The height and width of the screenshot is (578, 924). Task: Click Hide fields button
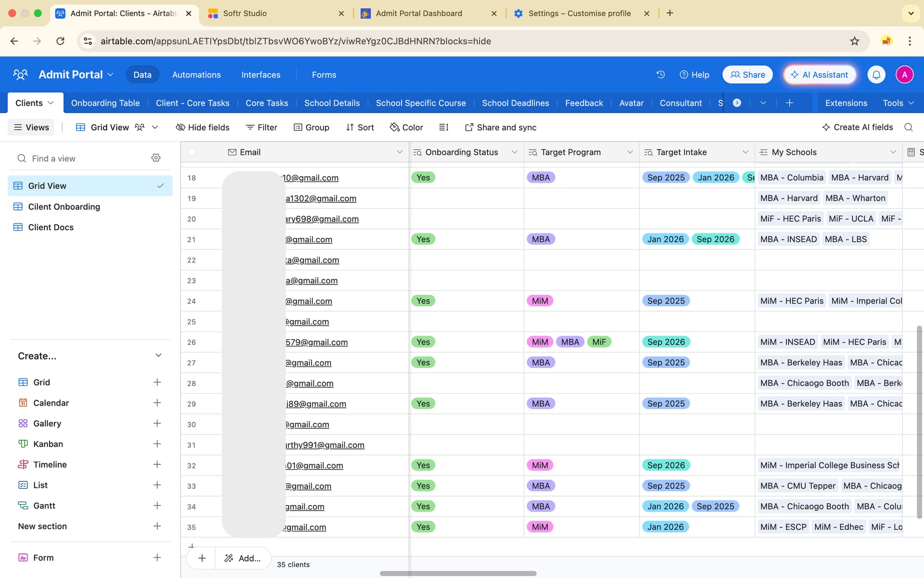(203, 127)
